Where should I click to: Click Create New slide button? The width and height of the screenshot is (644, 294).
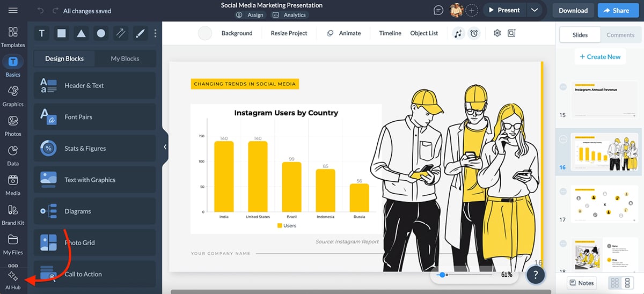[x=599, y=57]
